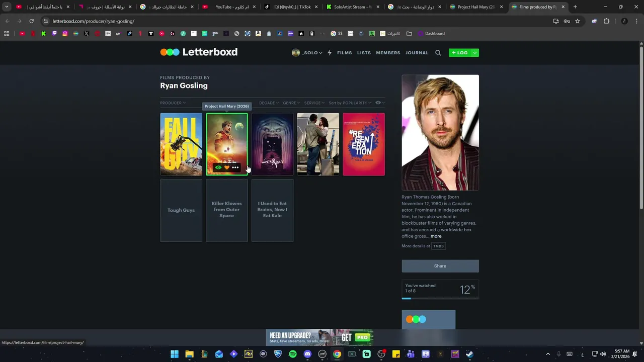Open the Amazon bookmark icon
Screen dimensions: 644x362
258,34
